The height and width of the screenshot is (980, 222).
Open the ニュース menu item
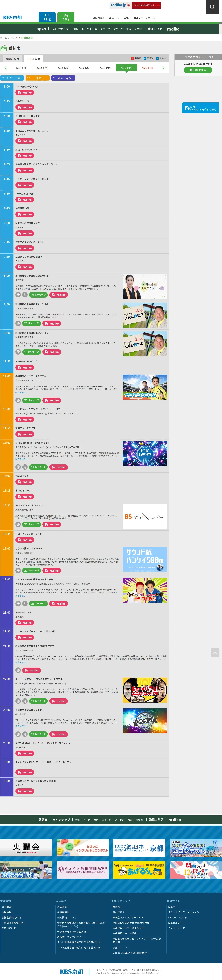click(x=114, y=18)
